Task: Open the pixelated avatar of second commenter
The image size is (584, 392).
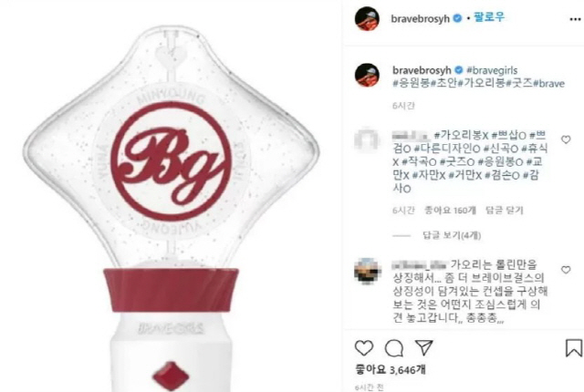Action: 367,271
